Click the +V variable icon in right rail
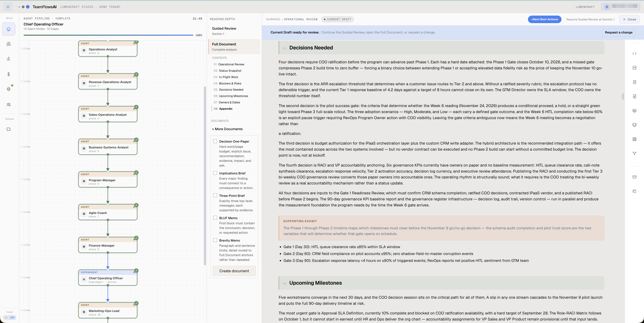This screenshot has height=323, width=644. (634, 68)
